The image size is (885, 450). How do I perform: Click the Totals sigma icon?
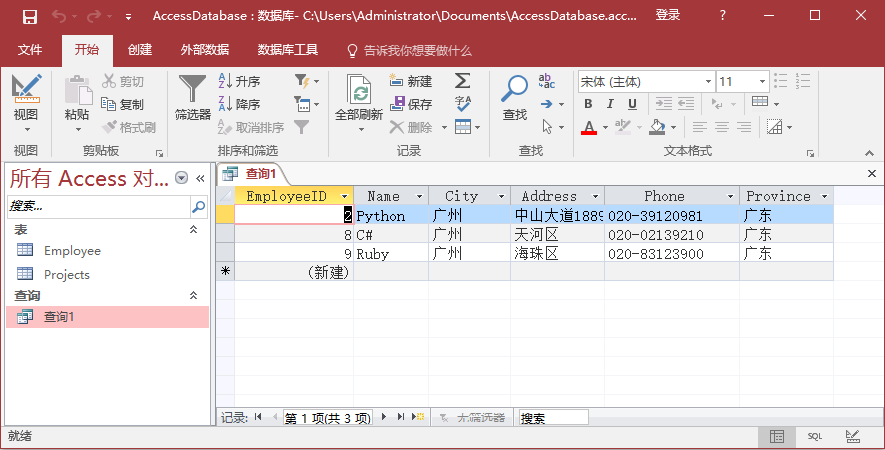462,81
